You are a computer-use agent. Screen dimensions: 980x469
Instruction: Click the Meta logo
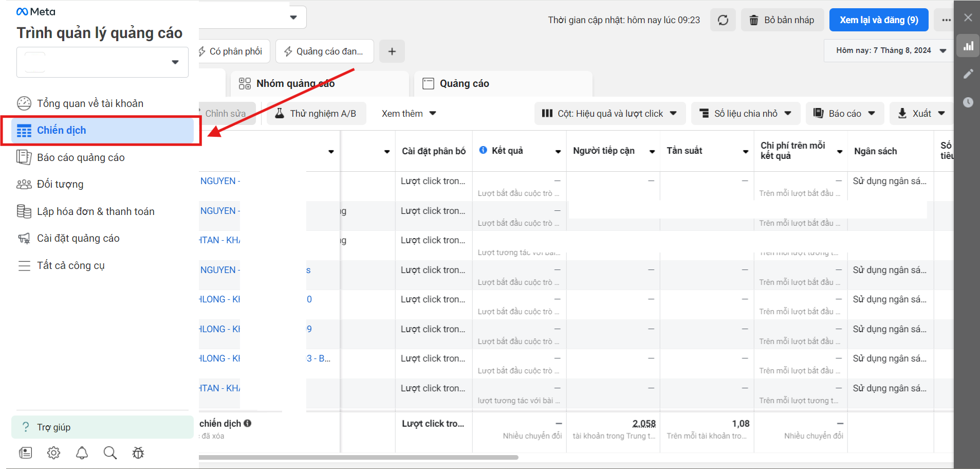tap(35, 12)
